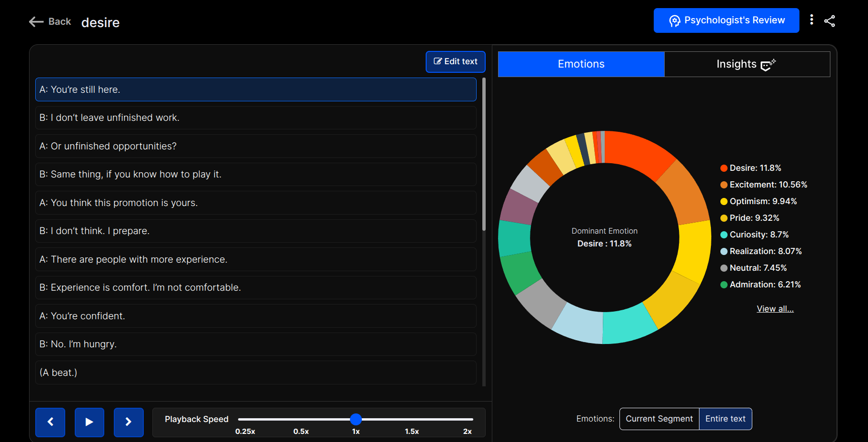The width and height of the screenshot is (868, 442).
Task: Select the line "B: No. I'm hungry."
Action: click(256, 344)
